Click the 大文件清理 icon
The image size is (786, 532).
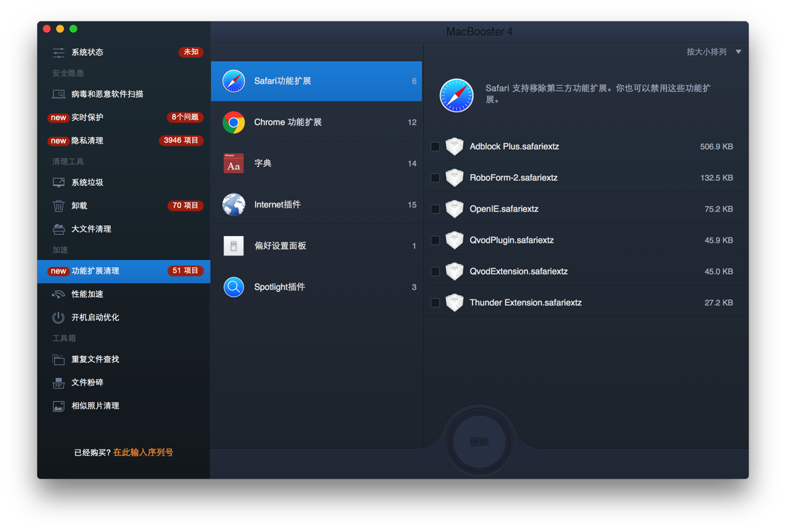pyautogui.click(x=59, y=229)
